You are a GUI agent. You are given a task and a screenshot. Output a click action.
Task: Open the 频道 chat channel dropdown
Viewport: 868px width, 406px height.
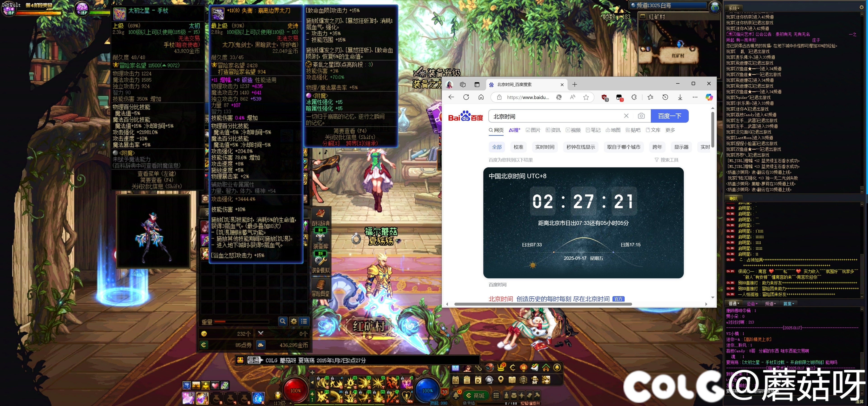click(770, 304)
